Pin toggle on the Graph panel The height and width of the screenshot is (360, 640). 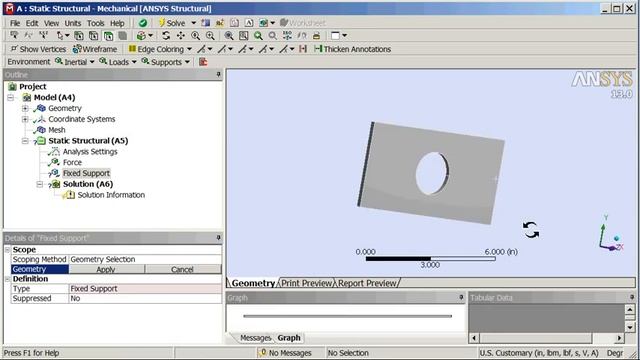coord(461,298)
